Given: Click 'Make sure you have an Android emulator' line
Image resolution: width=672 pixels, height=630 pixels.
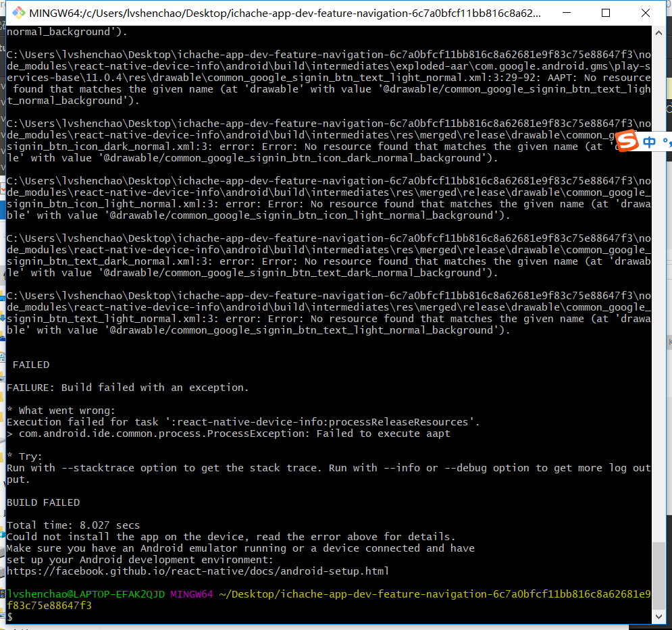Looking at the screenshot, I should coord(240,548).
